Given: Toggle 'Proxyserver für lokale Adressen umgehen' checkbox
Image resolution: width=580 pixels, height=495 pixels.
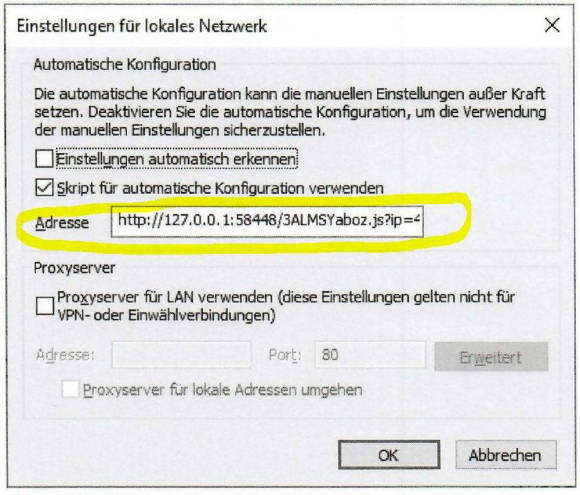Looking at the screenshot, I should tap(70, 390).
